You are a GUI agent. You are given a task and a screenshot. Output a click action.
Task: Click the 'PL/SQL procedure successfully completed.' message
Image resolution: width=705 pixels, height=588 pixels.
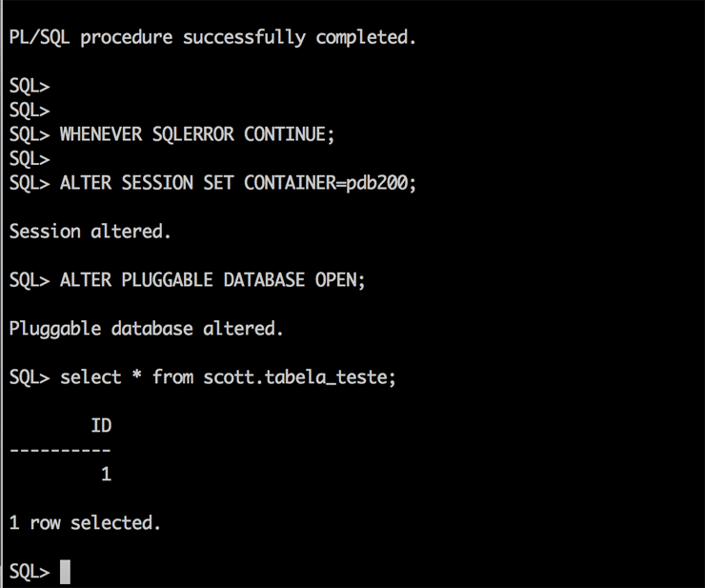[x=212, y=37]
